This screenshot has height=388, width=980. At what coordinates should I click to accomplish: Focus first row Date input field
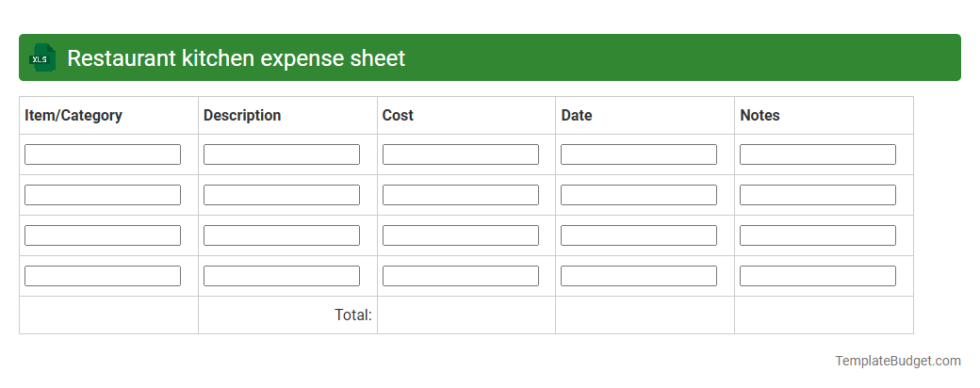point(639,154)
